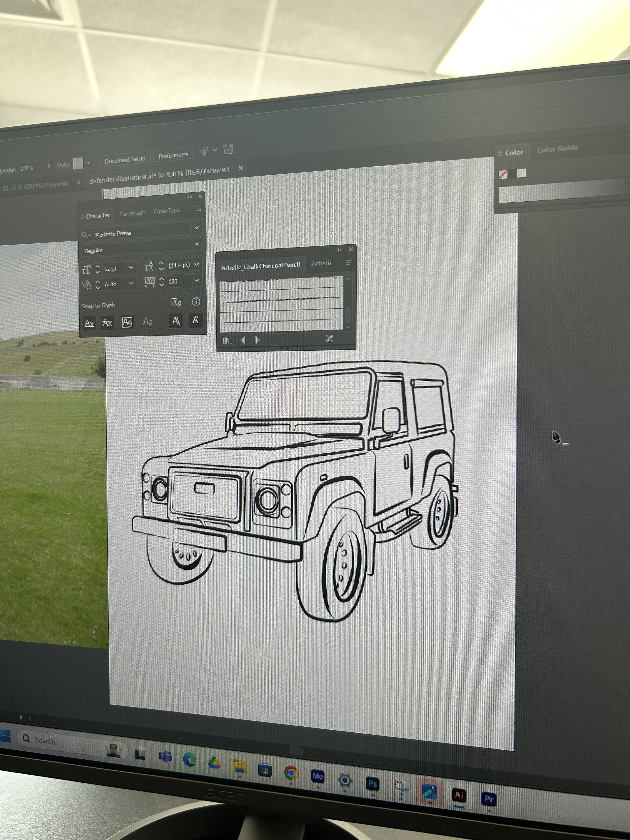Toggle Snap to Glyph x-height button
630x840 pixels.
(x=107, y=323)
